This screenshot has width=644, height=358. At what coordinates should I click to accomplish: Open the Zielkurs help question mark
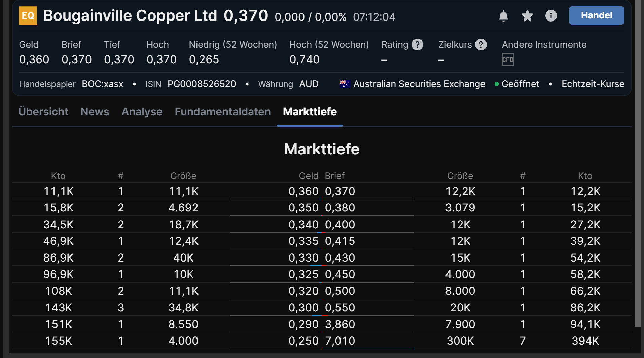pos(481,44)
